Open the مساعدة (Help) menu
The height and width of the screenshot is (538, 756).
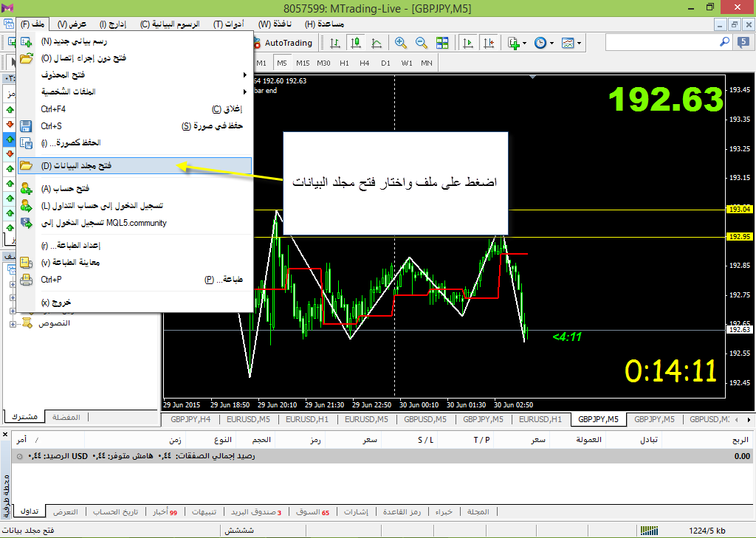click(x=325, y=24)
